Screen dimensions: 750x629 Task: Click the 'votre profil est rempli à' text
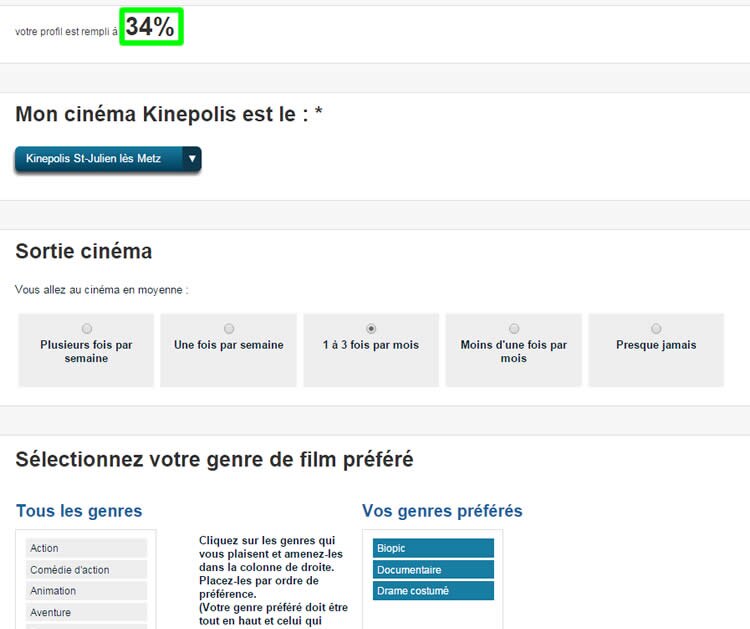pos(66,32)
